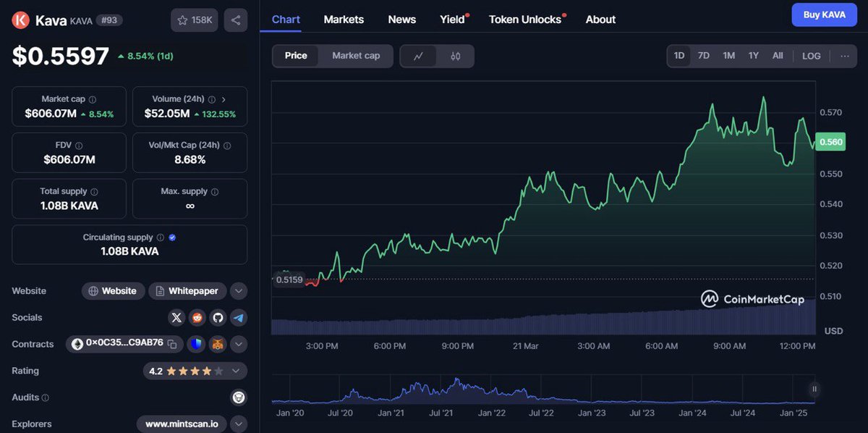The image size is (868, 433).
Task: Copy the 0x0C35...C9AB76 contract address
Action: pos(173,344)
